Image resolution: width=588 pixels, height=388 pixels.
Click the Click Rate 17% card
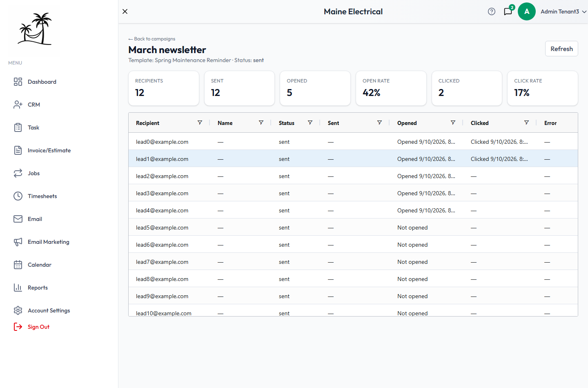(x=543, y=88)
